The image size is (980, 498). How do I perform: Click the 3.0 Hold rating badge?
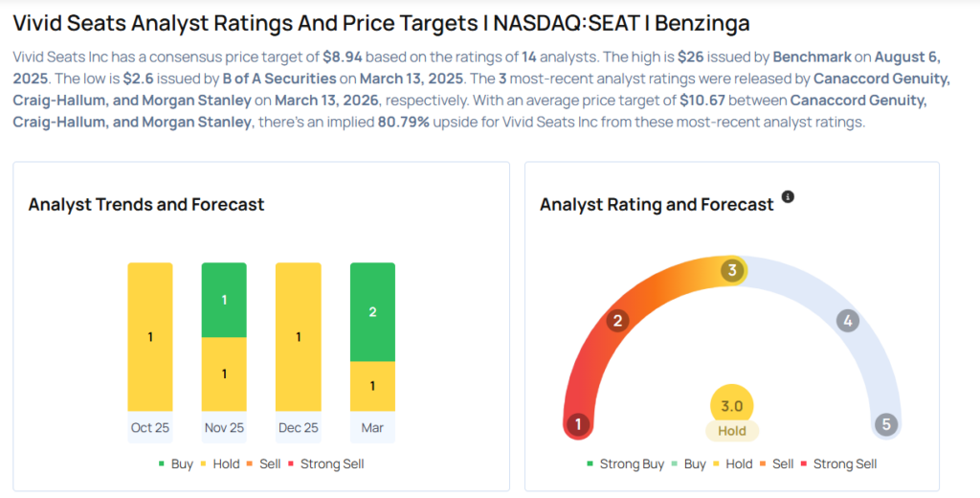click(732, 416)
